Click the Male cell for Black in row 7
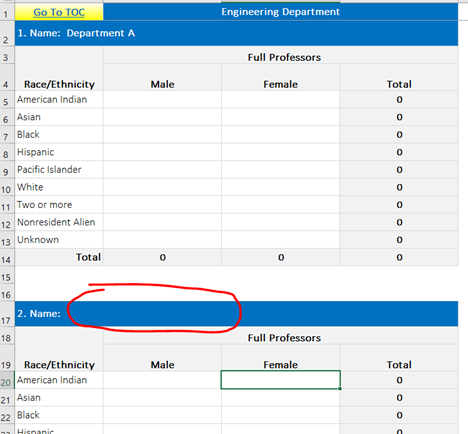The height and width of the screenshot is (434, 468). pos(162,135)
